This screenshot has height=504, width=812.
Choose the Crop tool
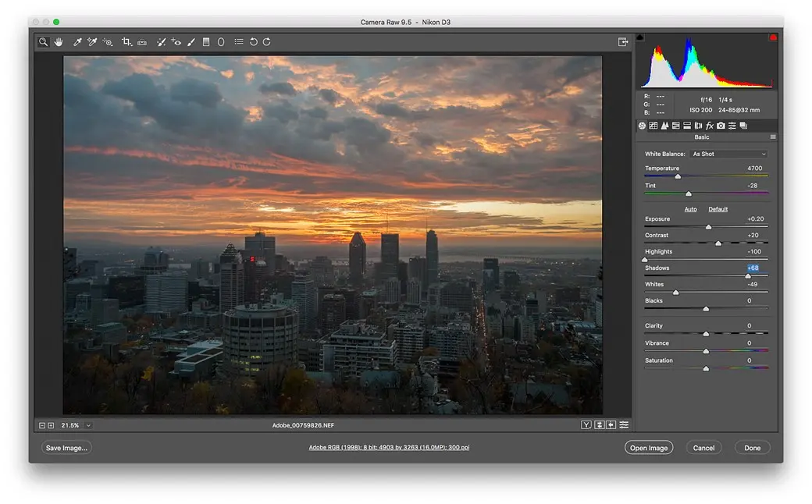126,42
